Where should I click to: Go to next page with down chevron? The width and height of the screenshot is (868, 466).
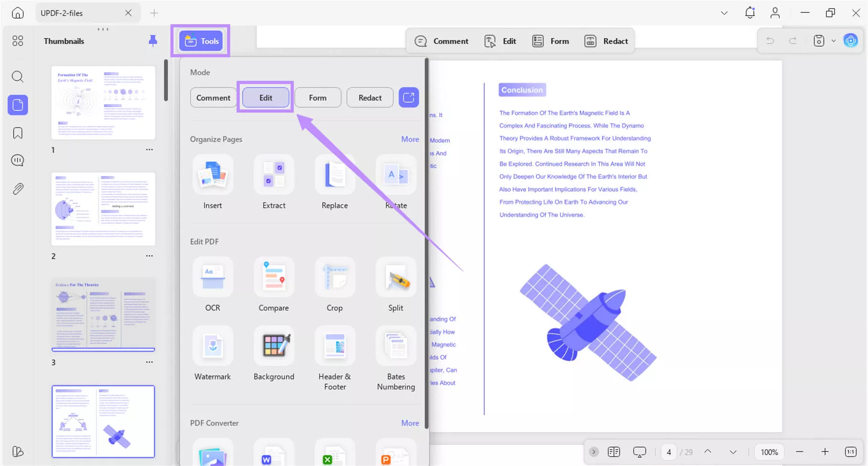pyautogui.click(x=732, y=452)
